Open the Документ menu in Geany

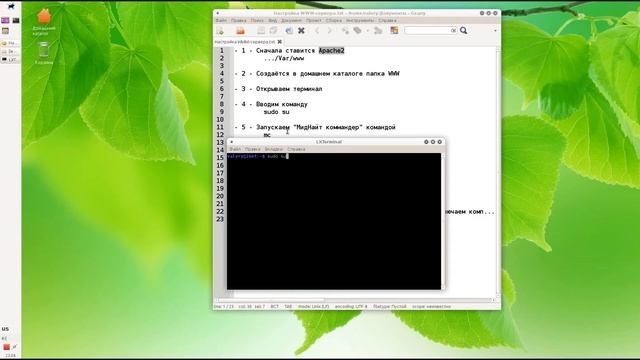pos(291,20)
